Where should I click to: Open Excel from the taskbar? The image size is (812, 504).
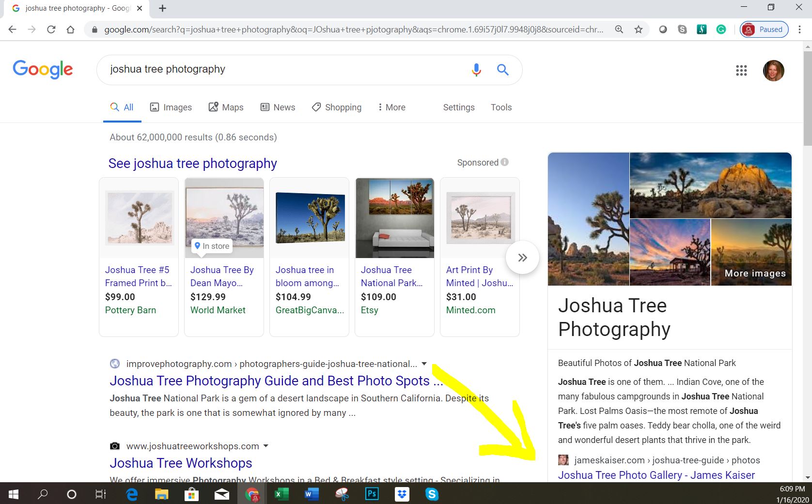(x=281, y=494)
